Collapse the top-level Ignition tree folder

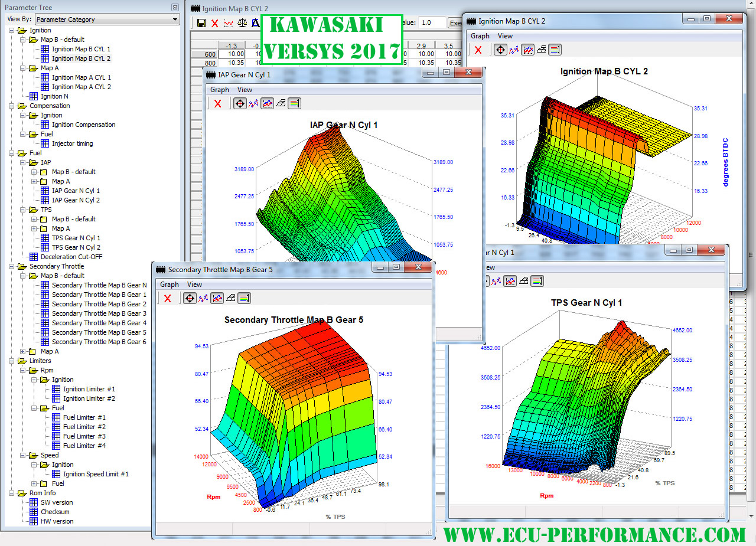coord(11,30)
